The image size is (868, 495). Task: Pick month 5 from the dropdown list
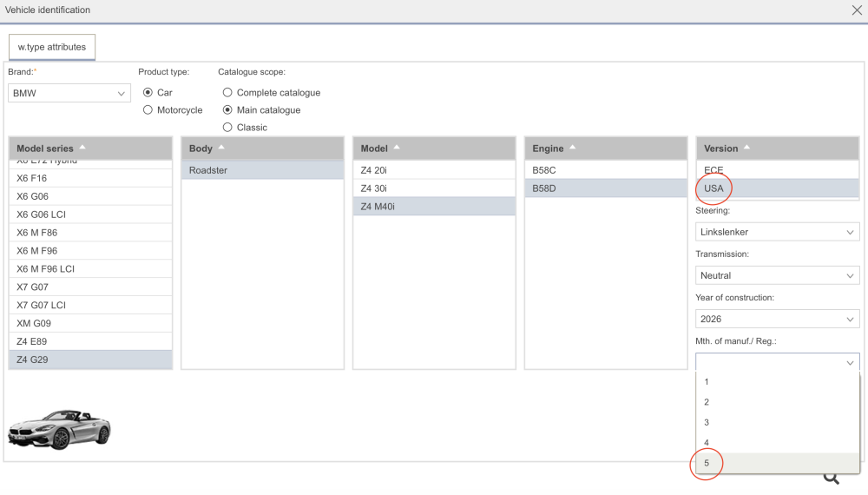coord(777,464)
